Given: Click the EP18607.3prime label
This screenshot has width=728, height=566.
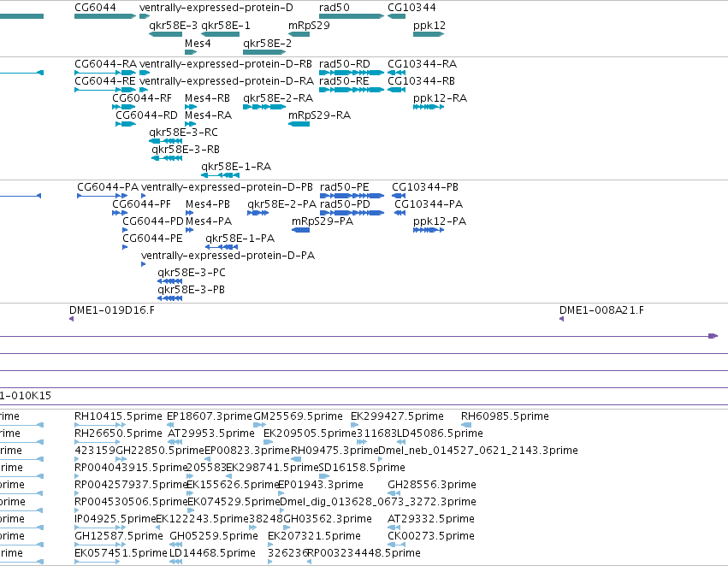Looking at the screenshot, I should pyautogui.click(x=210, y=416).
